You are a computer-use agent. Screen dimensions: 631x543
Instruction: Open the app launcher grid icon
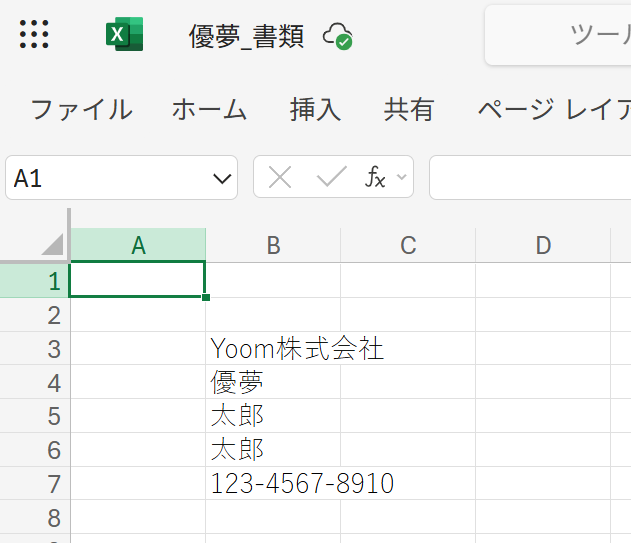click(x=34, y=34)
